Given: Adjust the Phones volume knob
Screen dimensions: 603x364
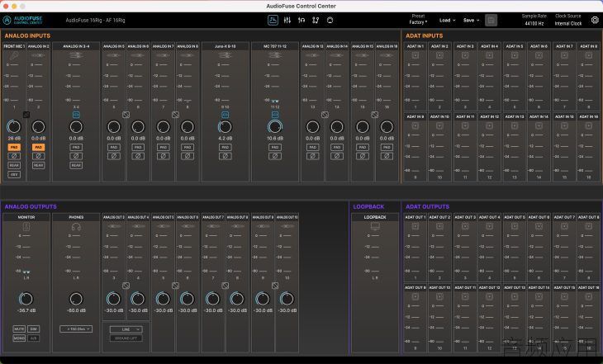Looking at the screenshot, I should coord(76,299).
